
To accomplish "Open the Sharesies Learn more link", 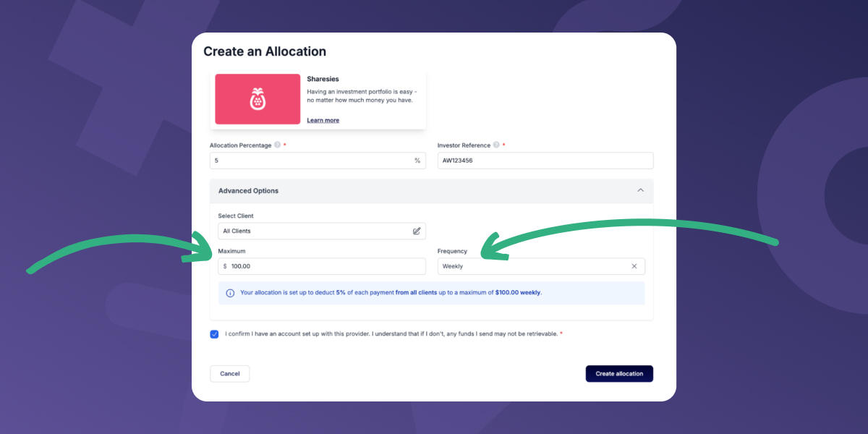I will click(323, 120).
